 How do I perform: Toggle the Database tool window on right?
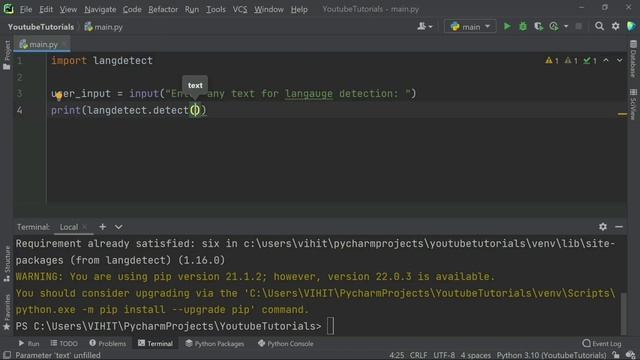(x=633, y=59)
